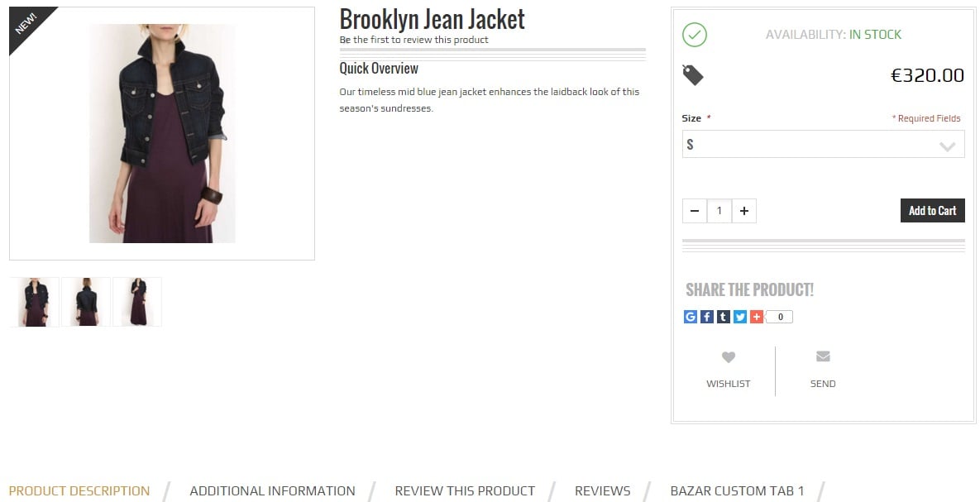The image size is (980, 502).
Task: Share product on Twitter icon
Action: click(x=740, y=317)
